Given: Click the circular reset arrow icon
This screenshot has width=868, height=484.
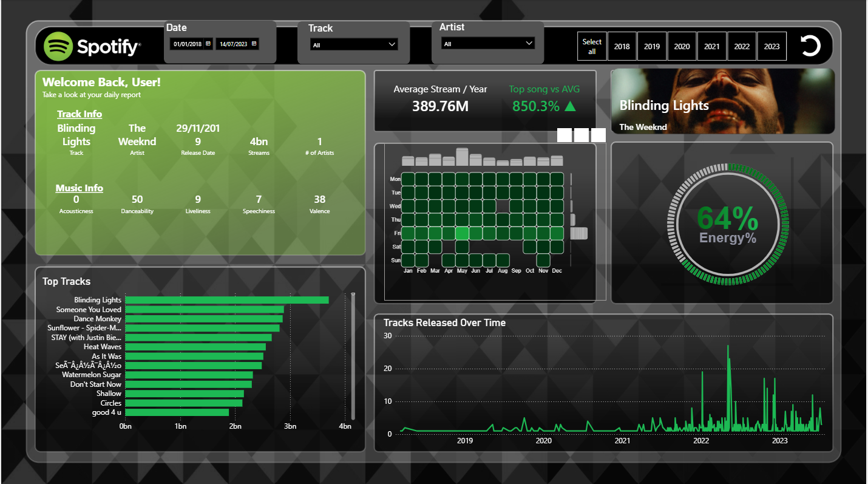Looking at the screenshot, I should [x=810, y=46].
